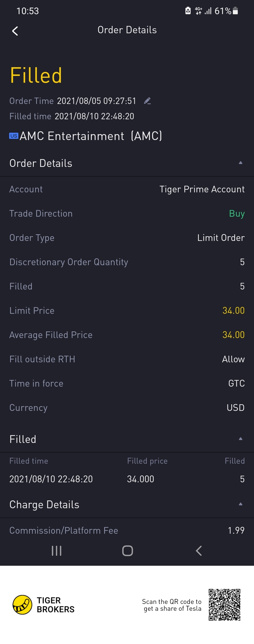
Task: Tap the yellow Filled status heading
Action: (x=36, y=75)
